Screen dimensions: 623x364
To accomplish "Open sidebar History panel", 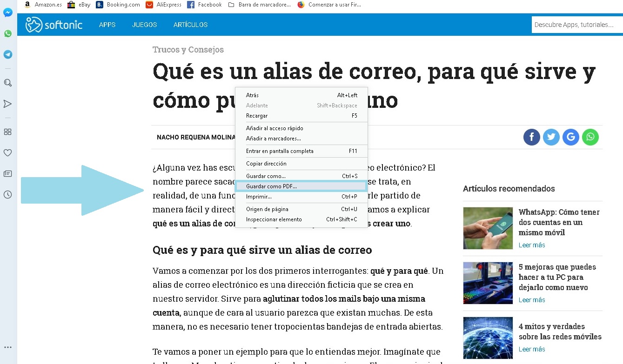I will pos(7,194).
